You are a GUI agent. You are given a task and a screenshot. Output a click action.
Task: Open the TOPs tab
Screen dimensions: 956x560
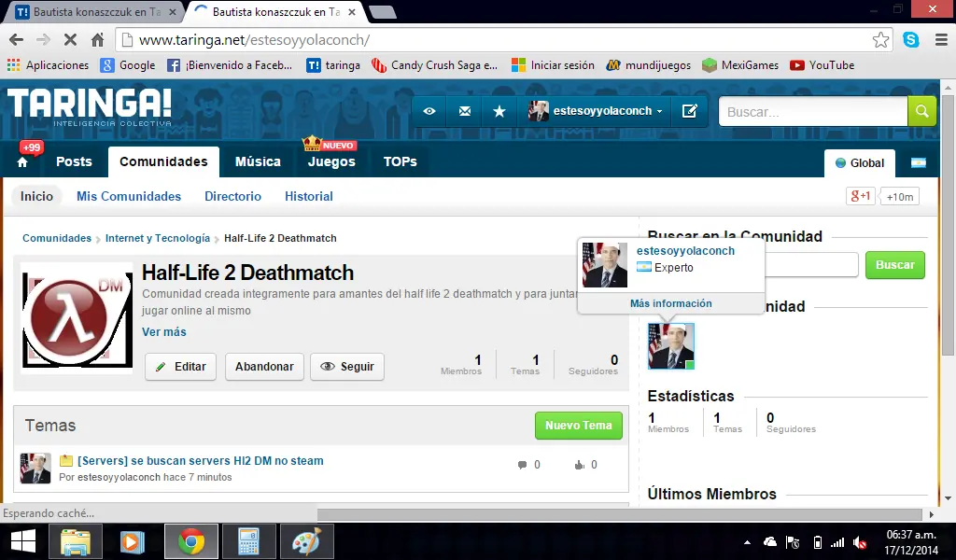[x=400, y=161]
